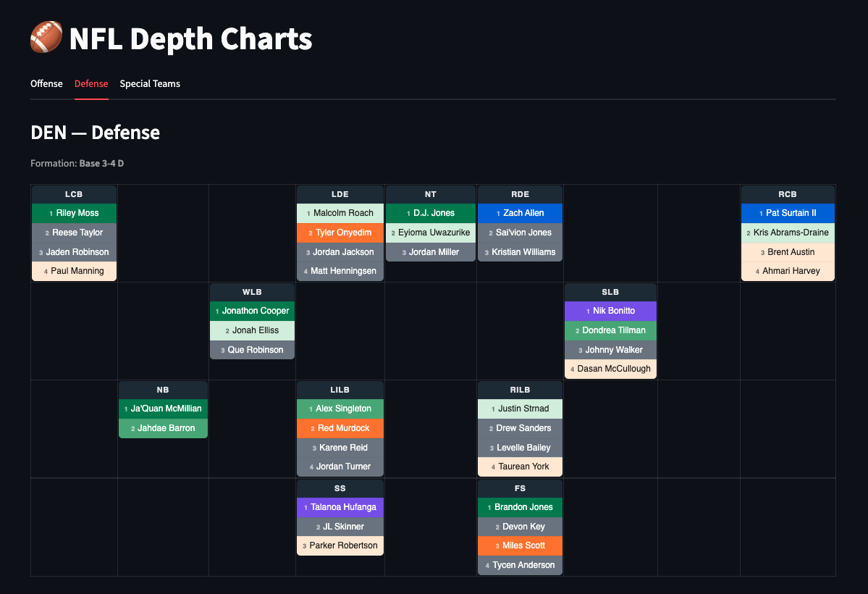Select the NT position header
The width and height of the screenshot is (868, 594).
(x=431, y=194)
